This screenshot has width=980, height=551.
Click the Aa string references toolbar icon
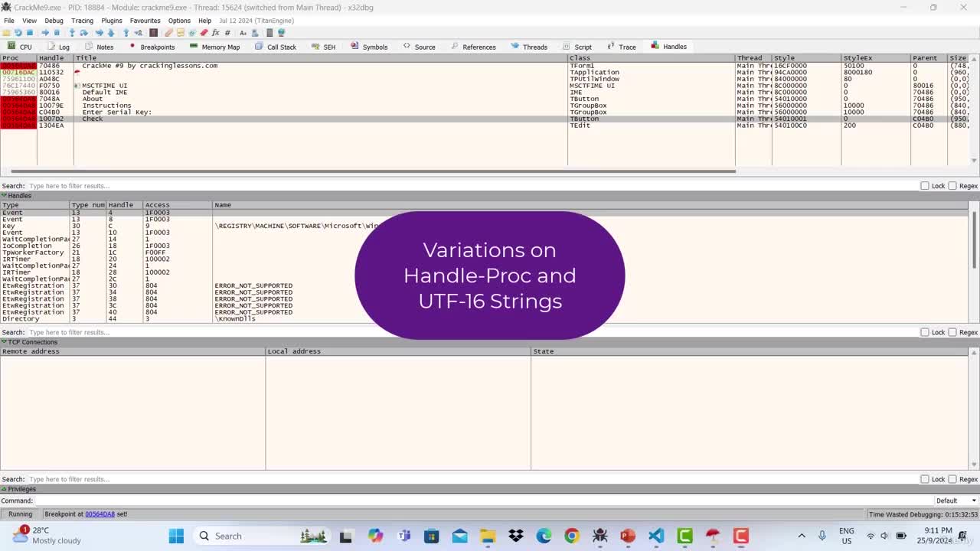[243, 33]
